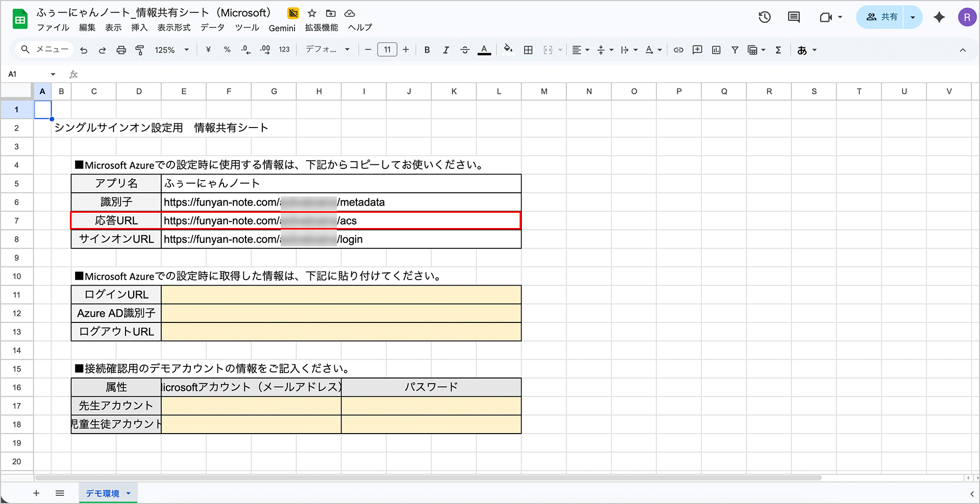Screen dimensions: 980x504
Task: Click the Undo arrow icon
Action: (x=84, y=50)
